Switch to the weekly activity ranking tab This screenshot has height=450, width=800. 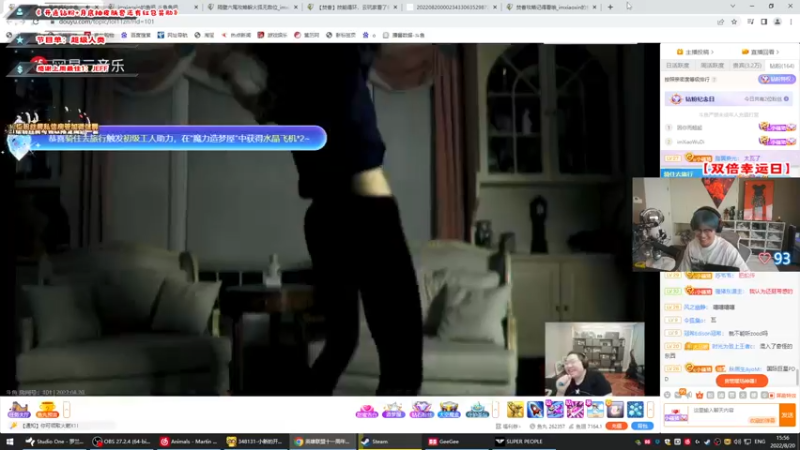(x=712, y=66)
